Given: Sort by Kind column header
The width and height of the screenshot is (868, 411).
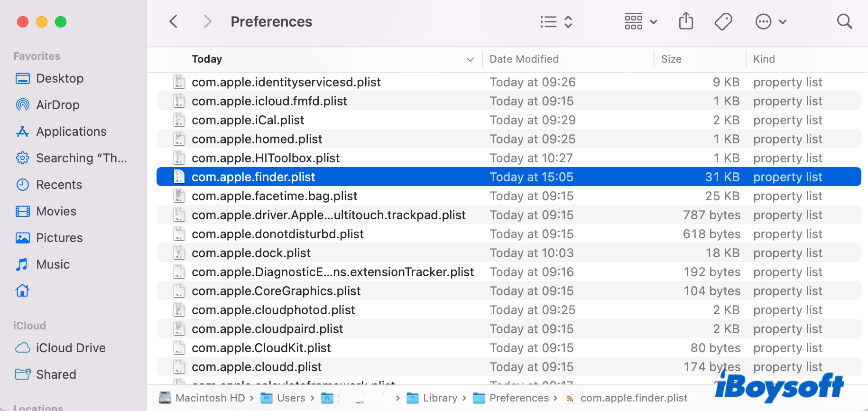Looking at the screenshot, I should point(764,59).
